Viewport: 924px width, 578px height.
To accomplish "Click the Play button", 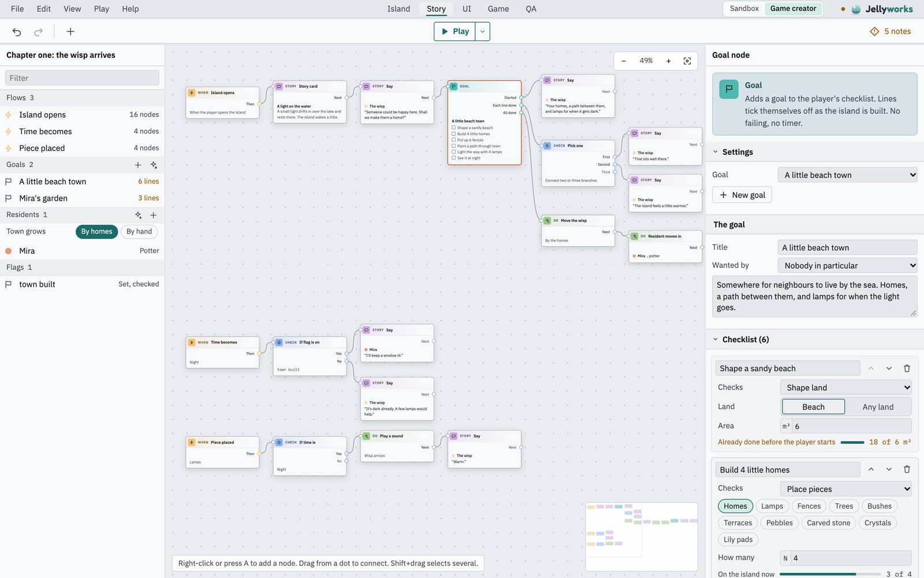I will [x=455, y=31].
